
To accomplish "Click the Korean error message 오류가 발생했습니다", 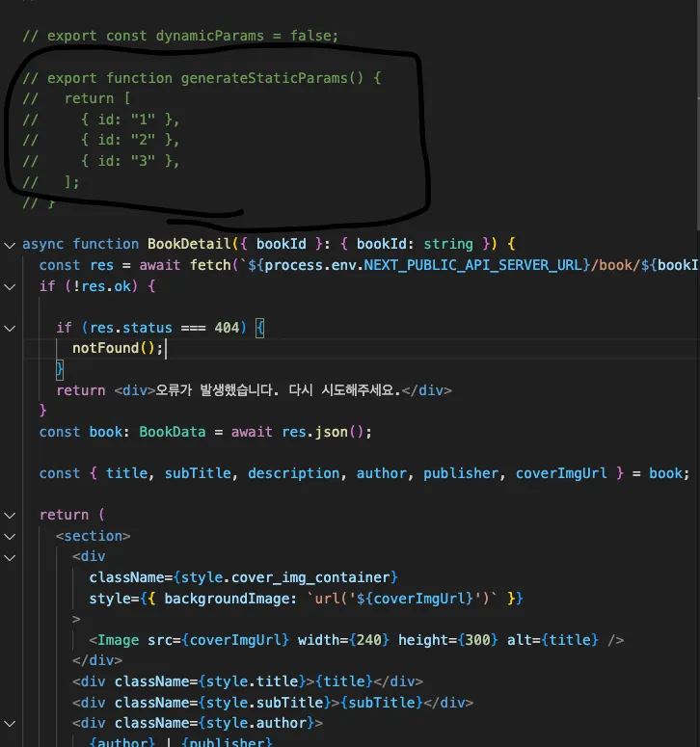I will pos(217,390).
